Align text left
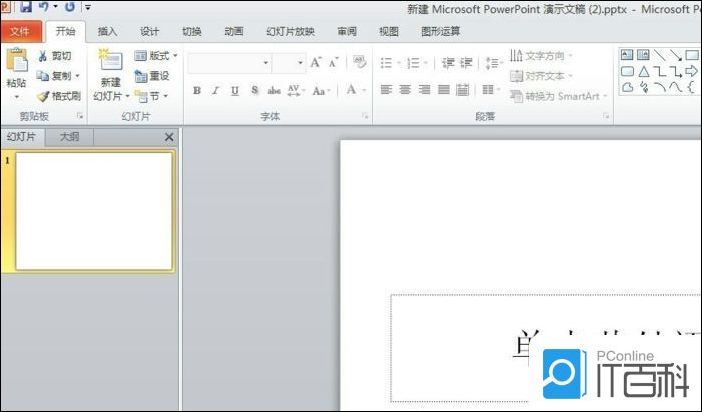Image resolution: width=702 pixels, height=412 pixels. click(386, 90)
